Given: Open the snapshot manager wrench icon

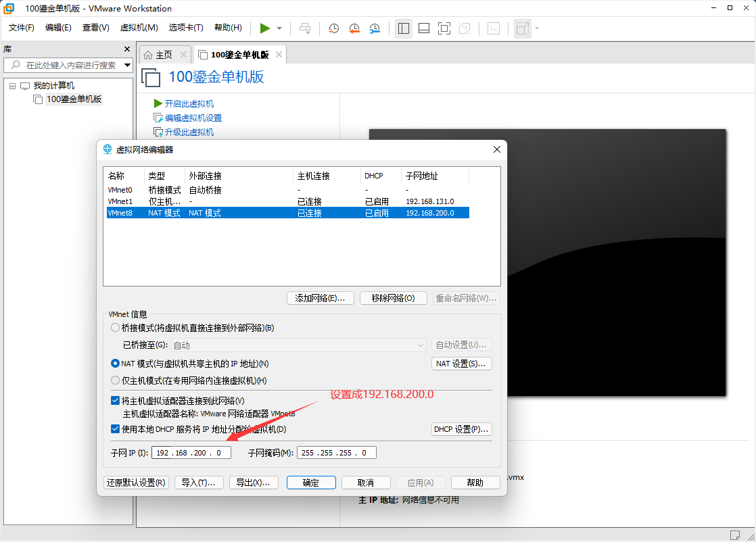Looking at the screenshot, I should (x=375, y=28).
